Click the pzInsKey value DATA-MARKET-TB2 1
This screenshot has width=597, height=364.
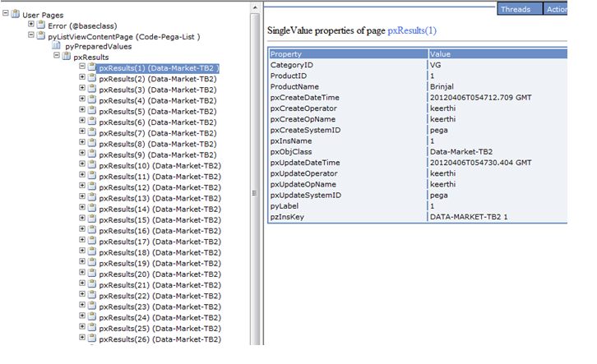[x=469, y=217]
